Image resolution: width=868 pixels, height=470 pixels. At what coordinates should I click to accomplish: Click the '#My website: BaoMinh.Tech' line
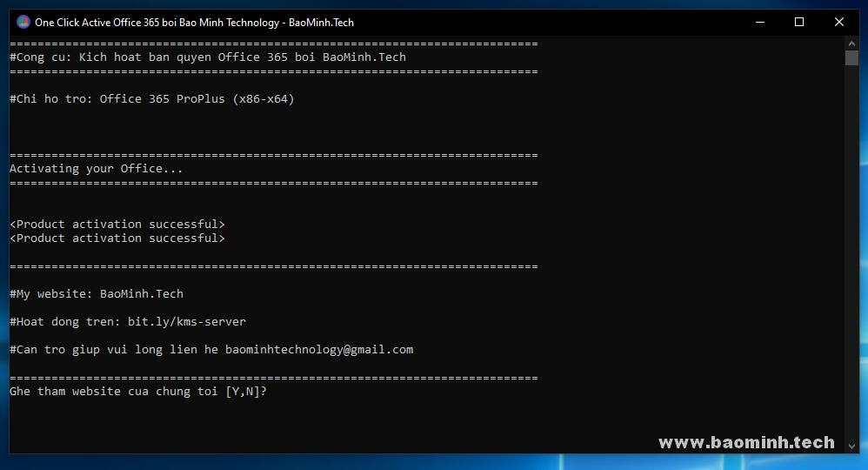pyautogui.click(x=97, y=294)
